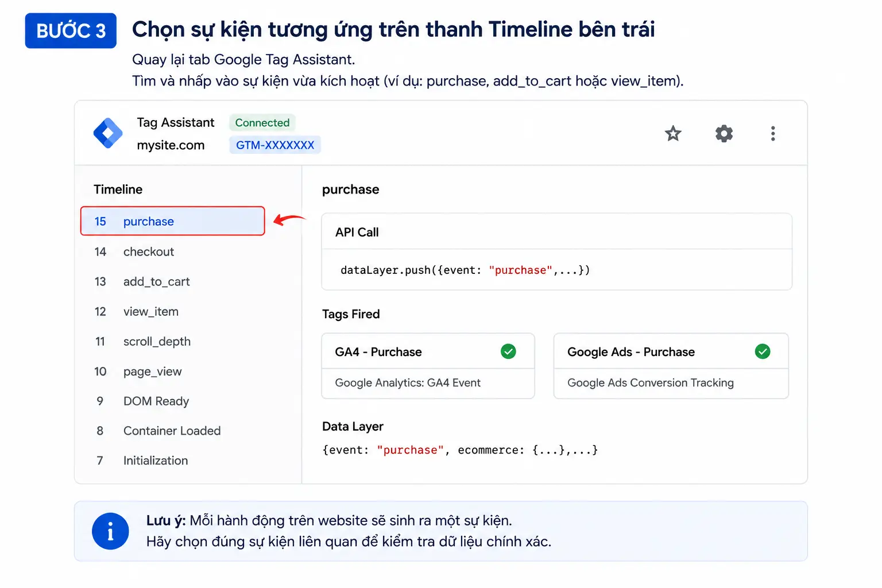The width and height of the screenshot is (882, 588).
Task: Open the DOM Ready event
Action: 172,401
